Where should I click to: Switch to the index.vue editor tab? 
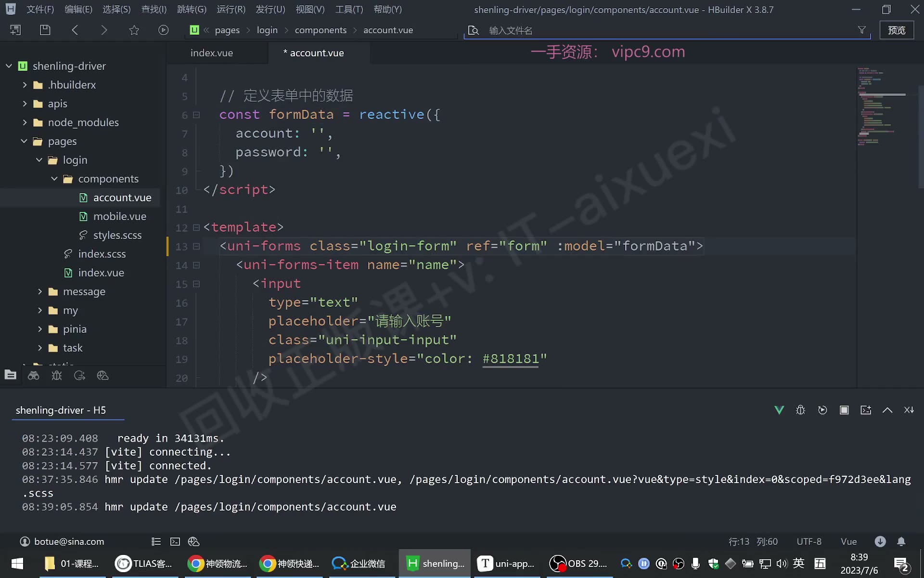tap(212, 53)
